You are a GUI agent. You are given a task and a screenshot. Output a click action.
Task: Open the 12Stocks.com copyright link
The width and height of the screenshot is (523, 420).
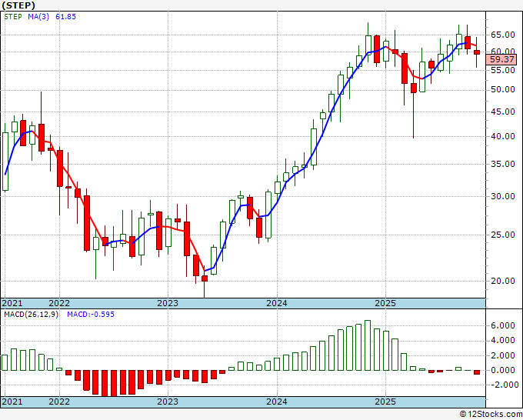coord(491,415)
